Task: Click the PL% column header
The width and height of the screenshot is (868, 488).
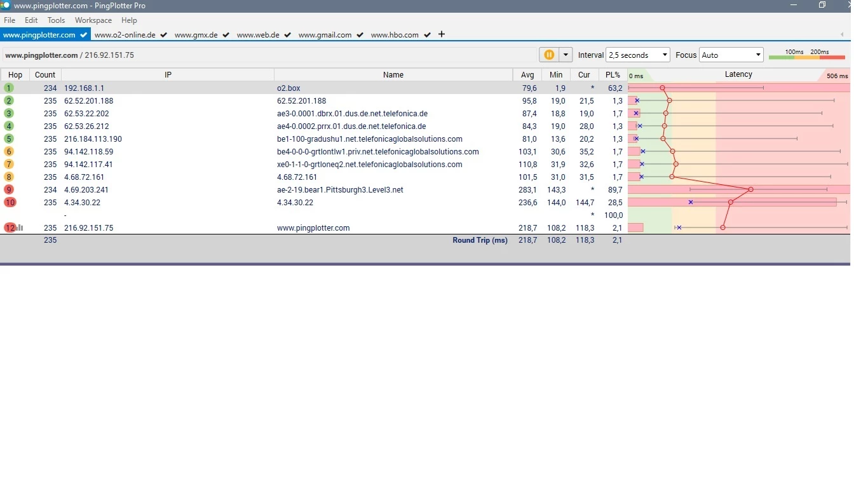Action: pos(613,75)
